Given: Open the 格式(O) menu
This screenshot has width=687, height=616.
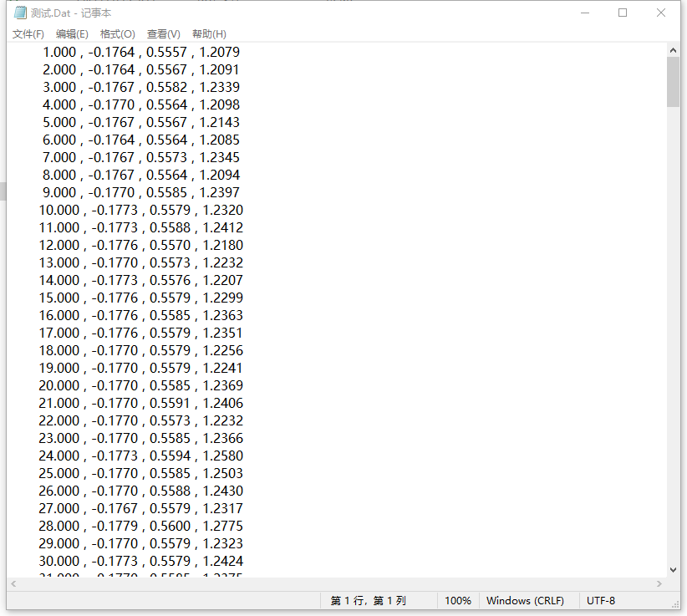Looking at the screenshot, I should [117, 34].
